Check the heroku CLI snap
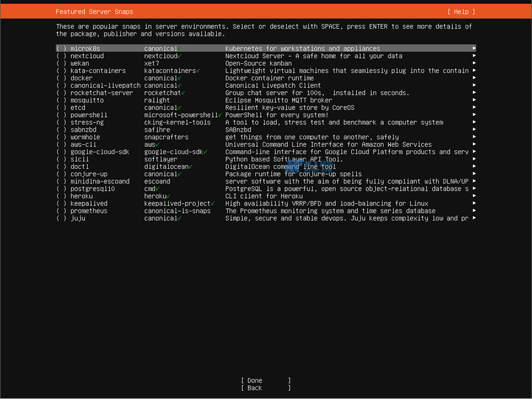Screen dimensions: 532x399 point(60,196)
